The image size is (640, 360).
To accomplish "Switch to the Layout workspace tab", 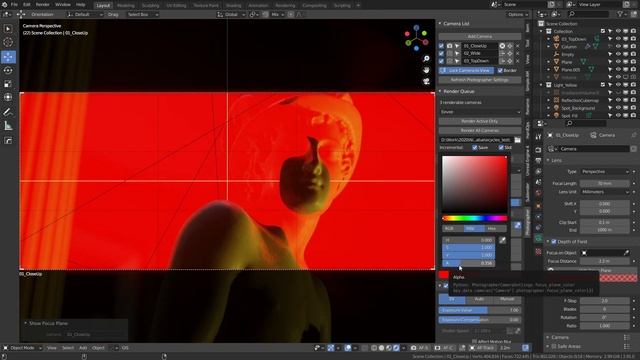I will tap(103, 5).
